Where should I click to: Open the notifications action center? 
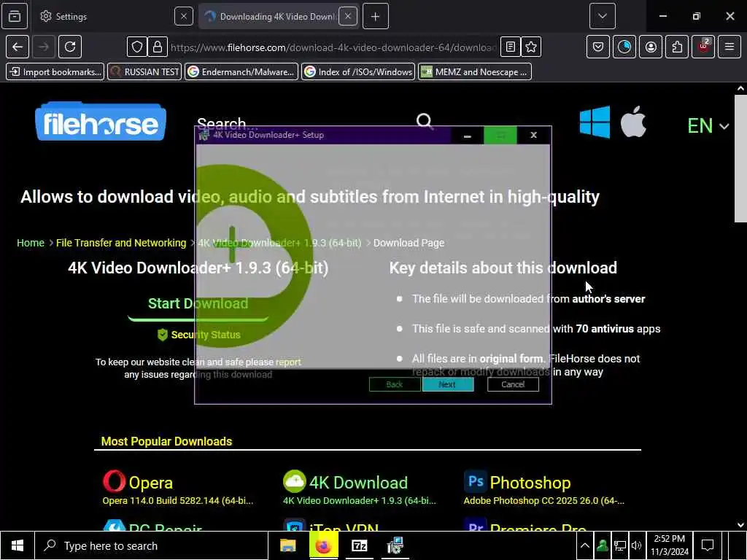pos(708,545)
